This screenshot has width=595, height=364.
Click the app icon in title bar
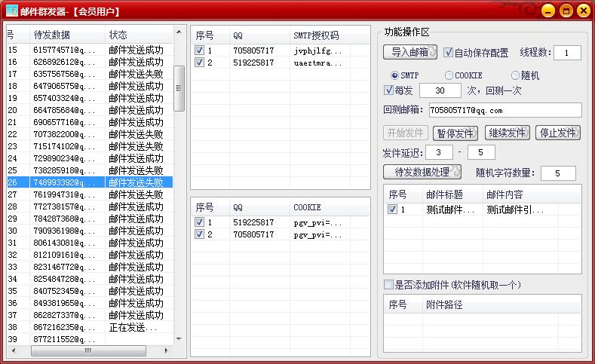coord(12,11)
